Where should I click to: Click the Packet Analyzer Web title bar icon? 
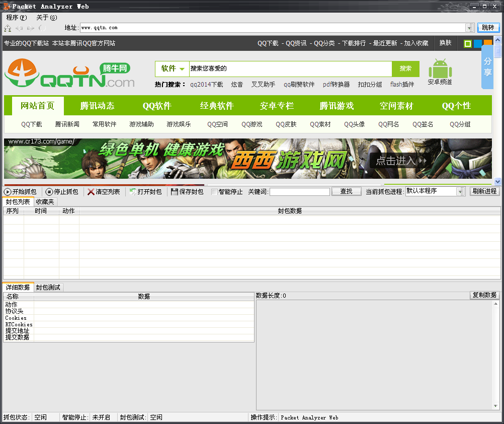pos(7,6)
